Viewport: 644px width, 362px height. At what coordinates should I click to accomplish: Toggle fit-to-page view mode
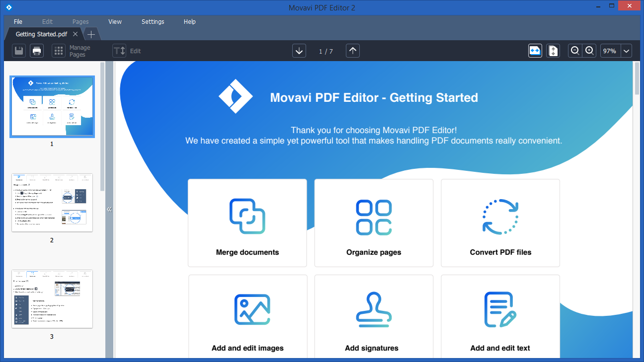point(553,51)
